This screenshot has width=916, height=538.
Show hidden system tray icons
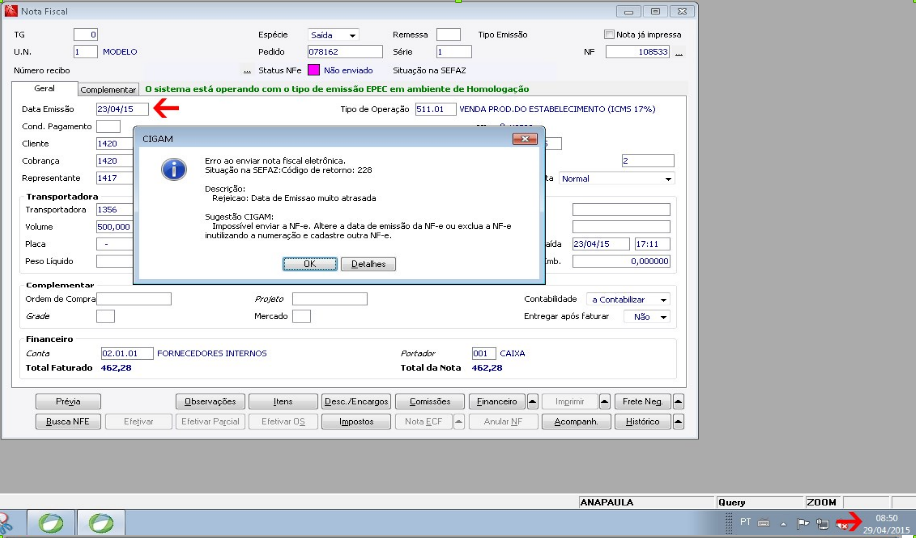pyautogui.click(x=783, y=524)
